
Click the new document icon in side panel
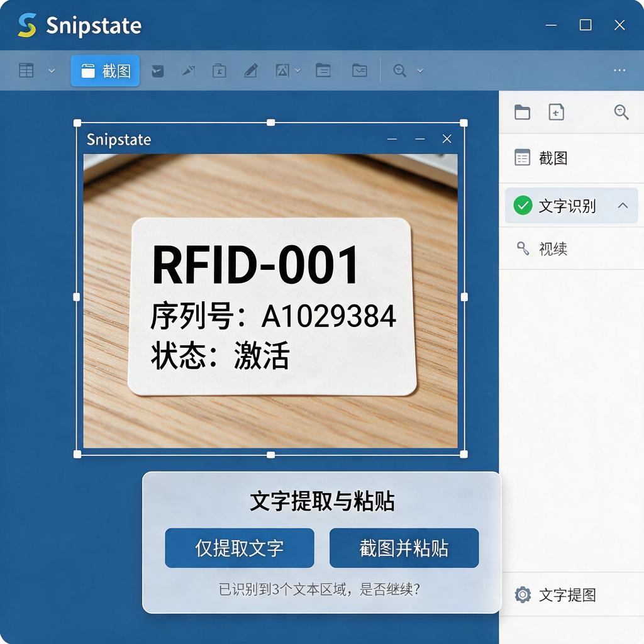click(556, 112)
